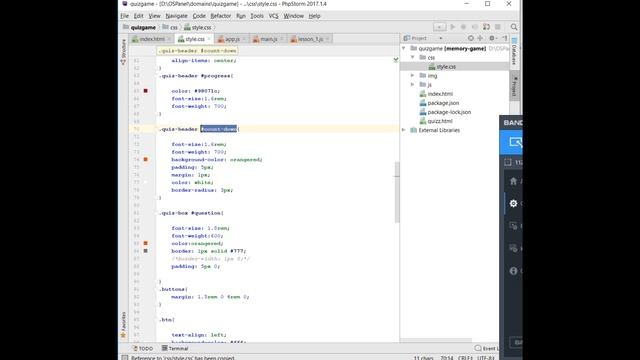Open the run configuration selector dropdown

(440, 27)
